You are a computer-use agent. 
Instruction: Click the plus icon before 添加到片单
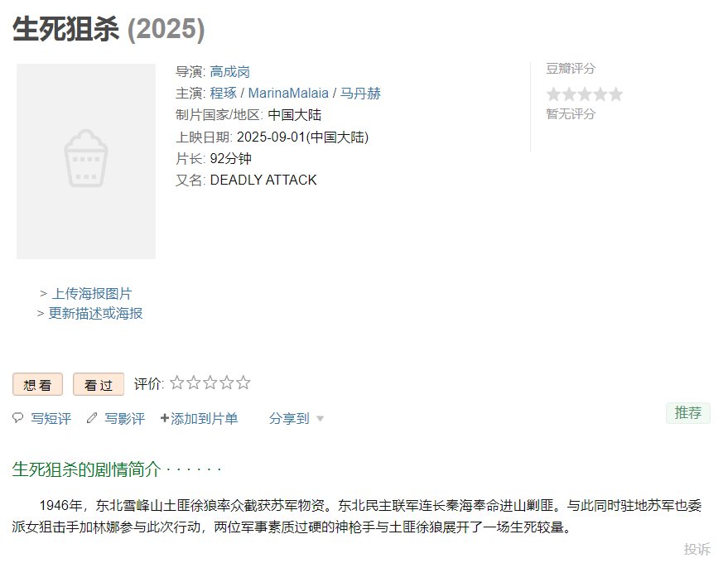click(x=164, y=419)
